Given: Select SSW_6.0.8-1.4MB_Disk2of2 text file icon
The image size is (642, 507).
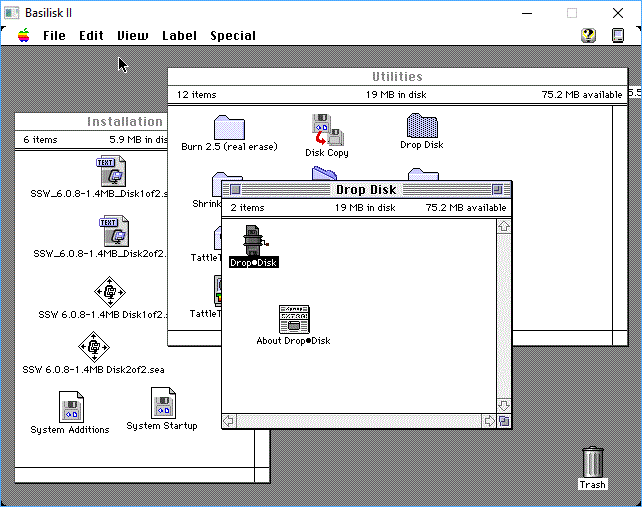Looking at the screenshot, I should (x=115, y=231).
